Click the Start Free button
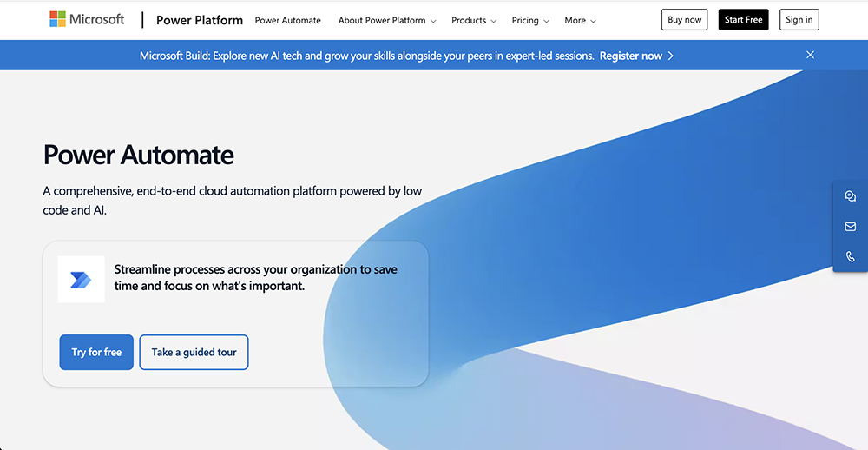Screen dimensions: 868x450 click(x=744, y=19)
